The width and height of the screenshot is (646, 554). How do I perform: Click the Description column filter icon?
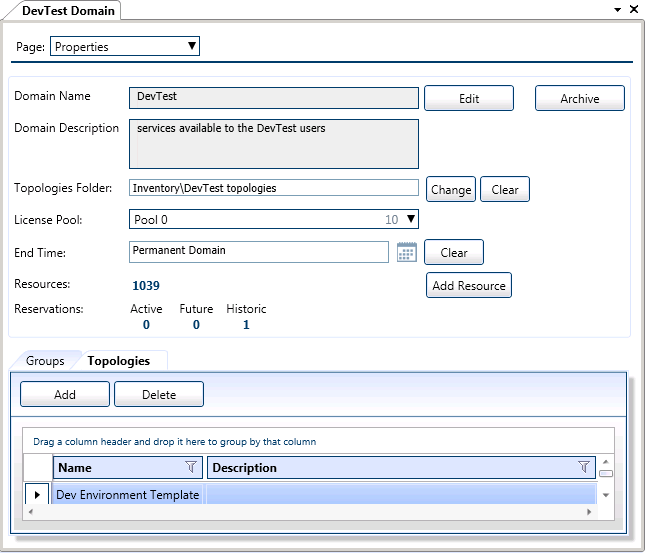tap(584, 467)
